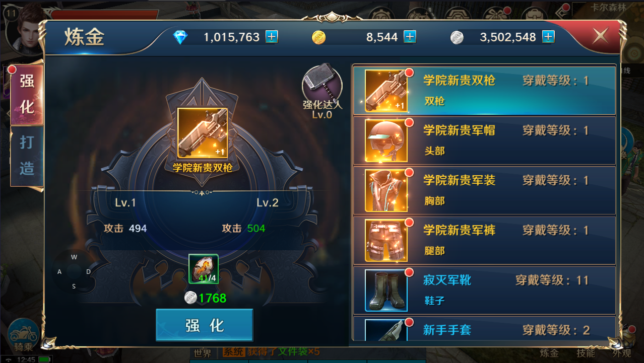This screenshot has width=644, height=363.
Task: Open 技能 from the bottom menu
Action: tap(586, 353)
